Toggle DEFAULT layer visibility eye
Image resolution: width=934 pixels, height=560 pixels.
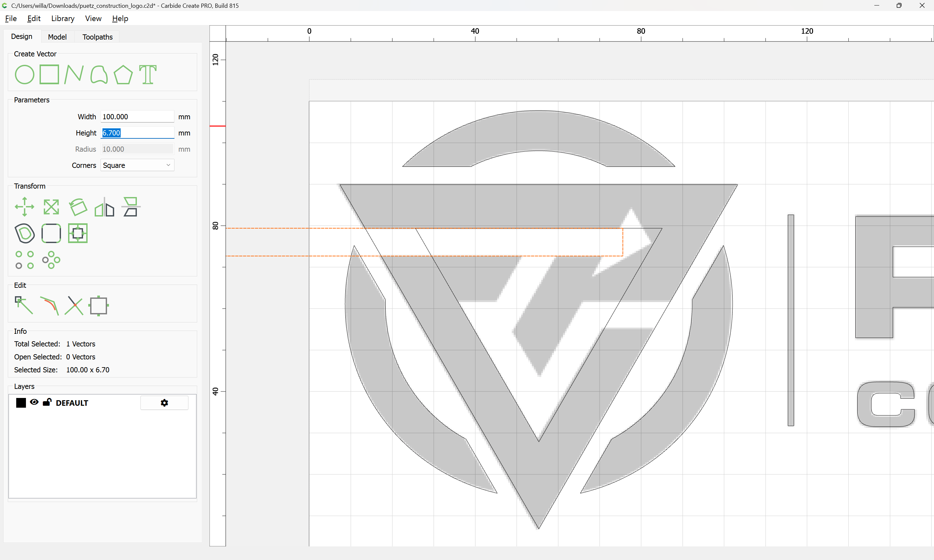(x=34, y=402)
